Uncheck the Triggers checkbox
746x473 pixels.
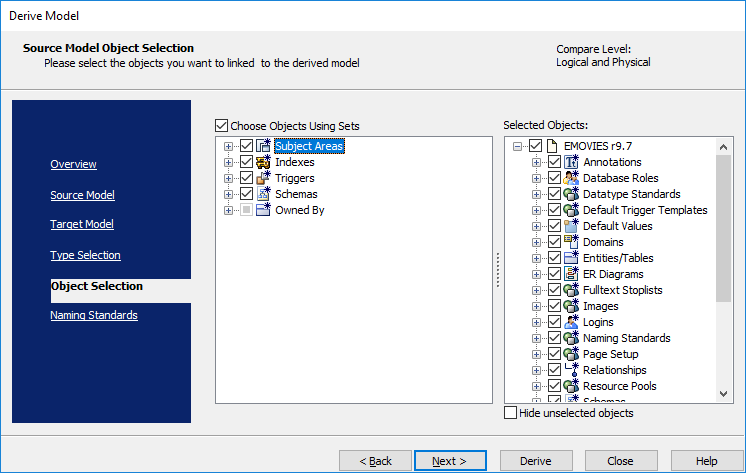(246, 178)
